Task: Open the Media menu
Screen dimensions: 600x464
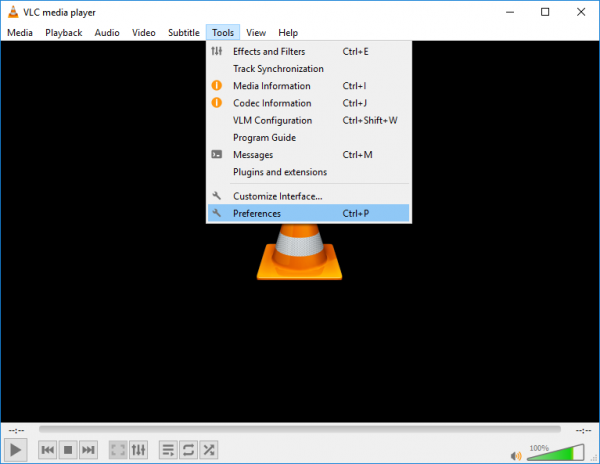Action: tap(20, 33)
